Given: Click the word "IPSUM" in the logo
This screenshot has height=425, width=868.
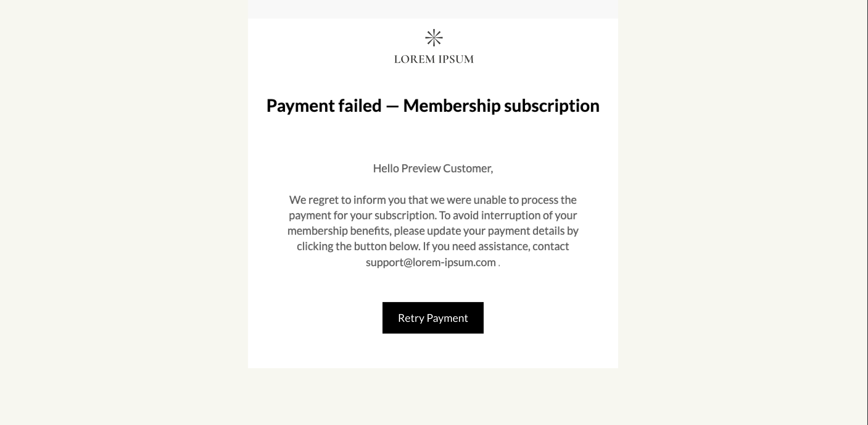Looking at the screenshot, I should click(456, 59).
